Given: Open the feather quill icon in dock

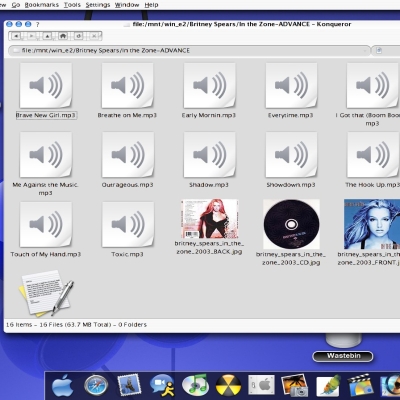Looking at the screenshot, I should [x=328, y=386].
